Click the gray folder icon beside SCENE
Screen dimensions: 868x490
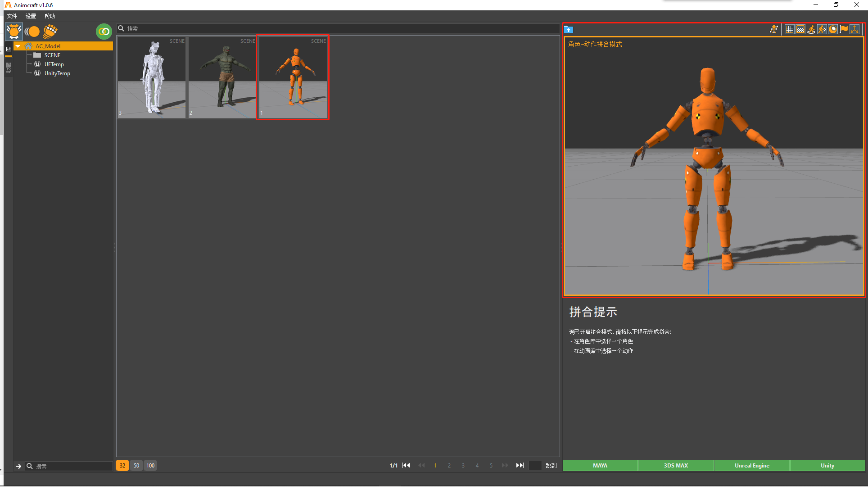point(37,55)
